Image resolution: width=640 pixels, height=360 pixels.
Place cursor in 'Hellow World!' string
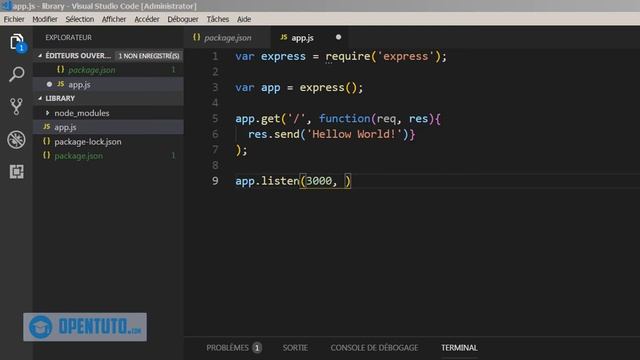(354, 134)
